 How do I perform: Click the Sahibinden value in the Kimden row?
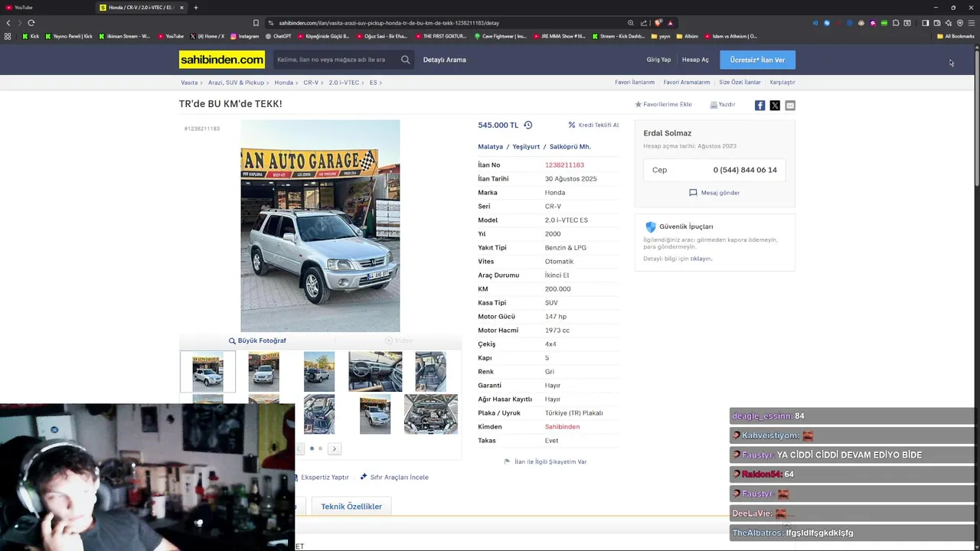562,427
